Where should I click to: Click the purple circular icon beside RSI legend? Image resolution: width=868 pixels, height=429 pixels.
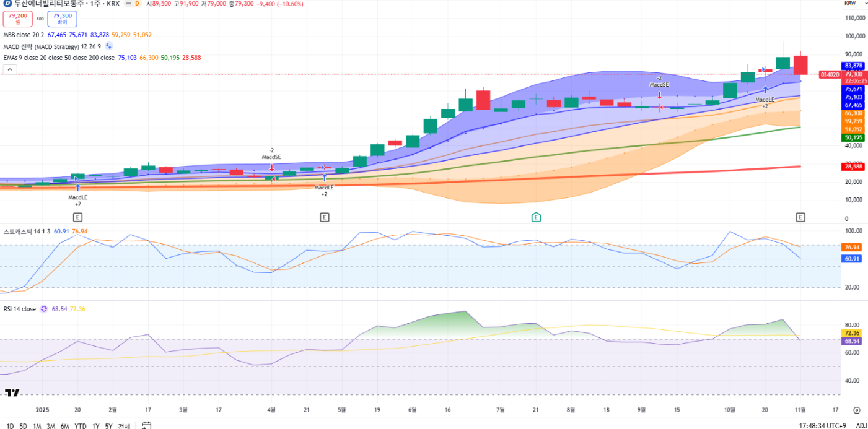click(x=44, y=308)
